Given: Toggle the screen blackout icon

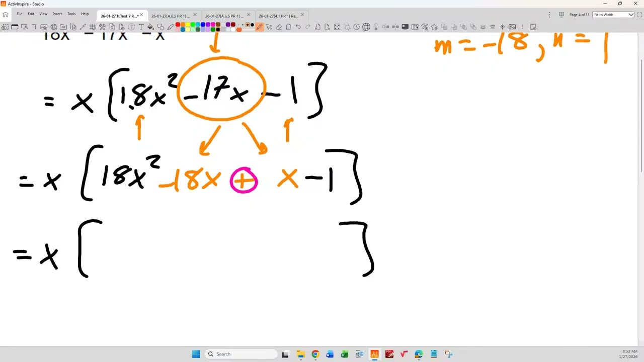Looking at the screenshot, I should click(x=405, y=27).
